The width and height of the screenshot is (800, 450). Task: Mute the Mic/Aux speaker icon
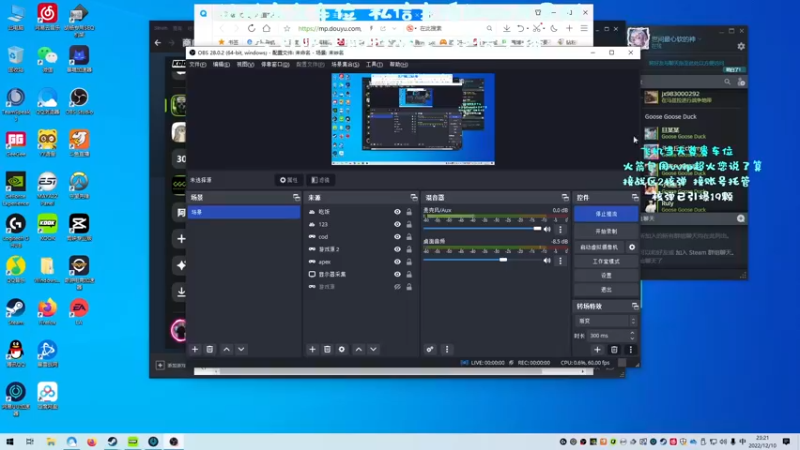[x=547, y=229]
